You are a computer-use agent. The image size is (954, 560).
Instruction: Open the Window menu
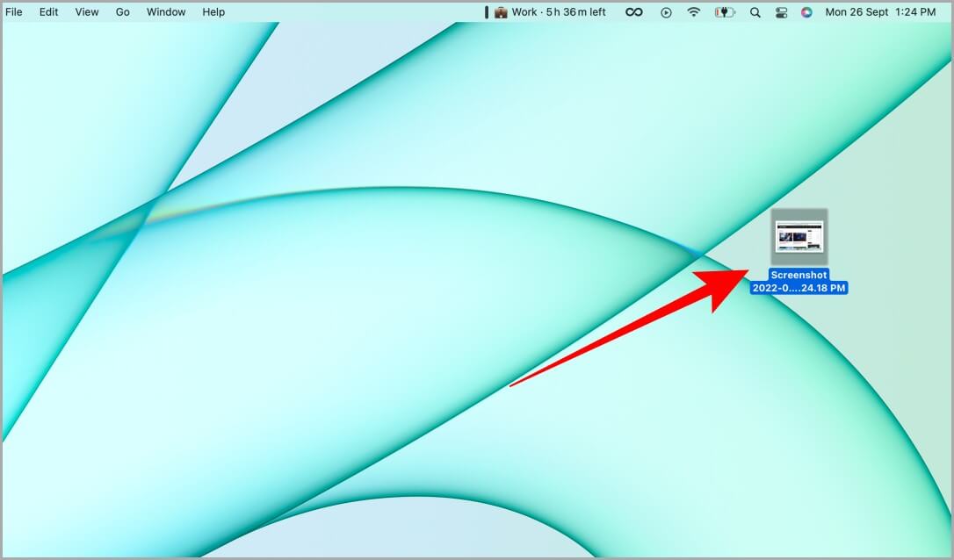point(166,11)
